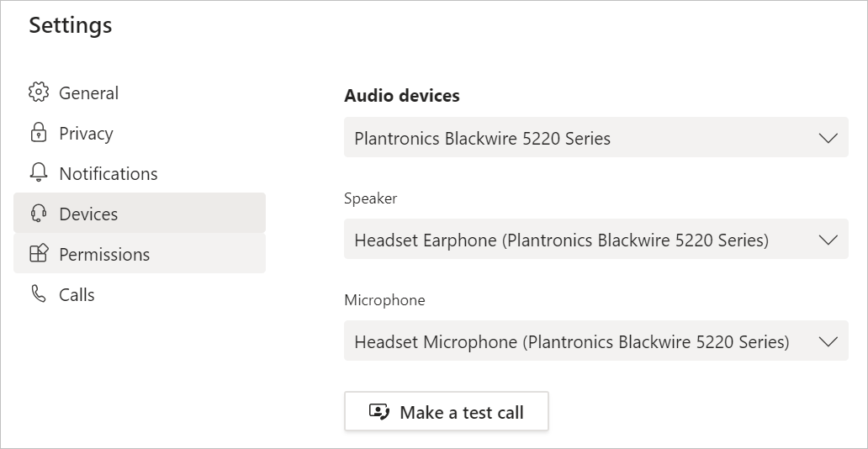Open the Plantronics Blackwire 5220 Series combo box

click(596, 137)
